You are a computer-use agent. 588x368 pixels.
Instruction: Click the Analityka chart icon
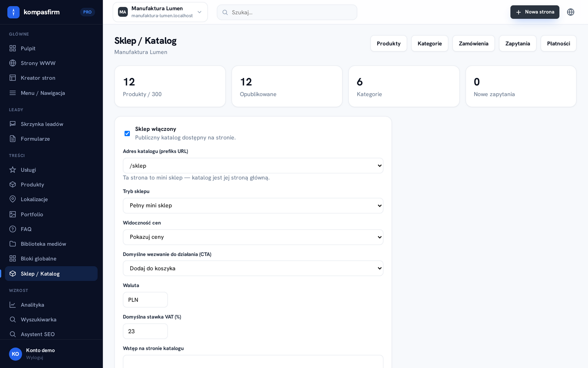click(13, 305)
